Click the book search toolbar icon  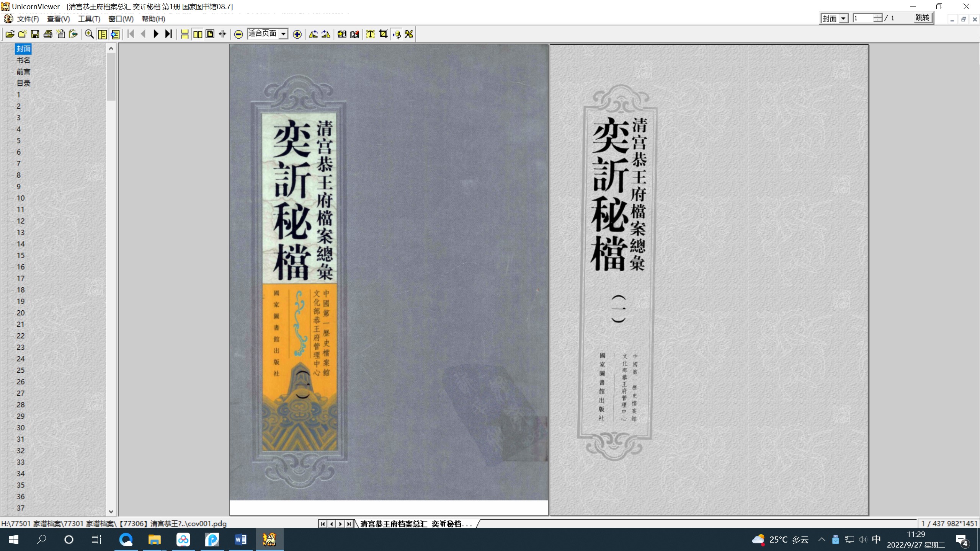click(x=342, y=34)
